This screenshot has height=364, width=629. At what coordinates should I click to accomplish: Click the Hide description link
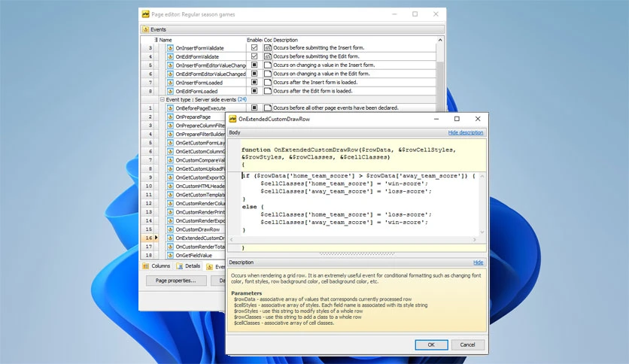[465, 132]
